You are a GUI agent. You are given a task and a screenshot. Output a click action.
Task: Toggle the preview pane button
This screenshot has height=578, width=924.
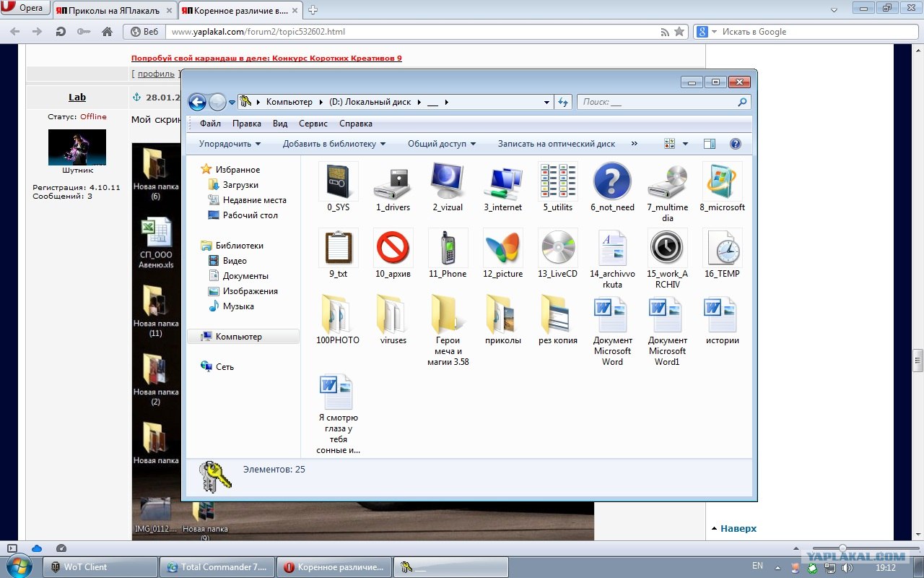(709, 144)
